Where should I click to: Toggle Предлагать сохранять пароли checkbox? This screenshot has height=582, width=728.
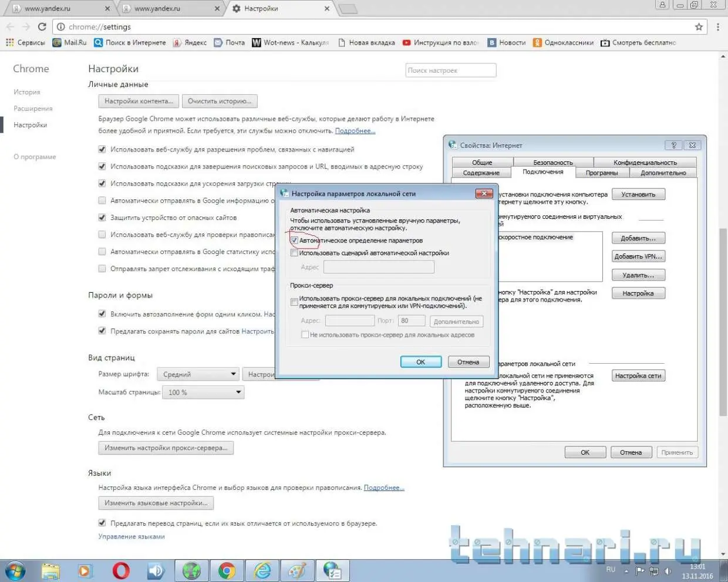click(102, 331)
